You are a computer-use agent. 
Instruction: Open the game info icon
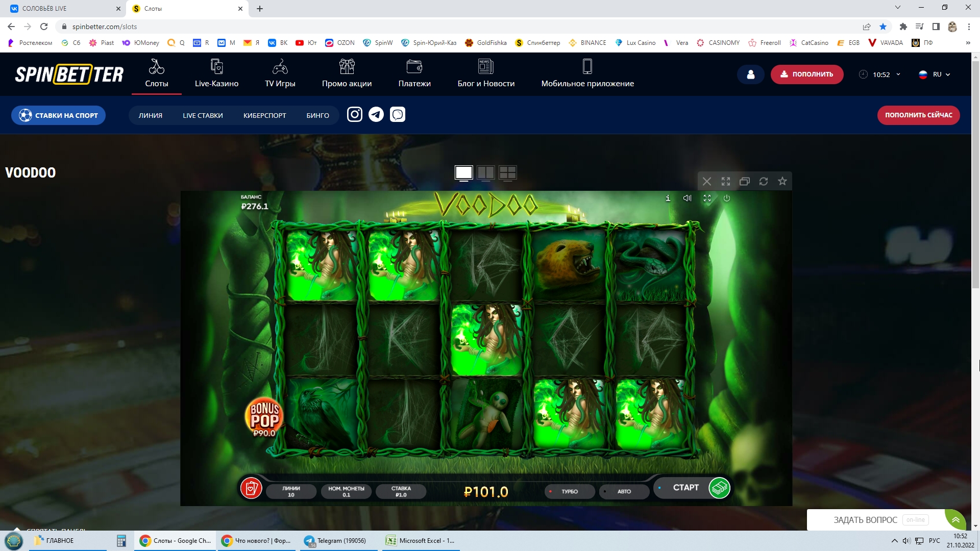(668, 198)
